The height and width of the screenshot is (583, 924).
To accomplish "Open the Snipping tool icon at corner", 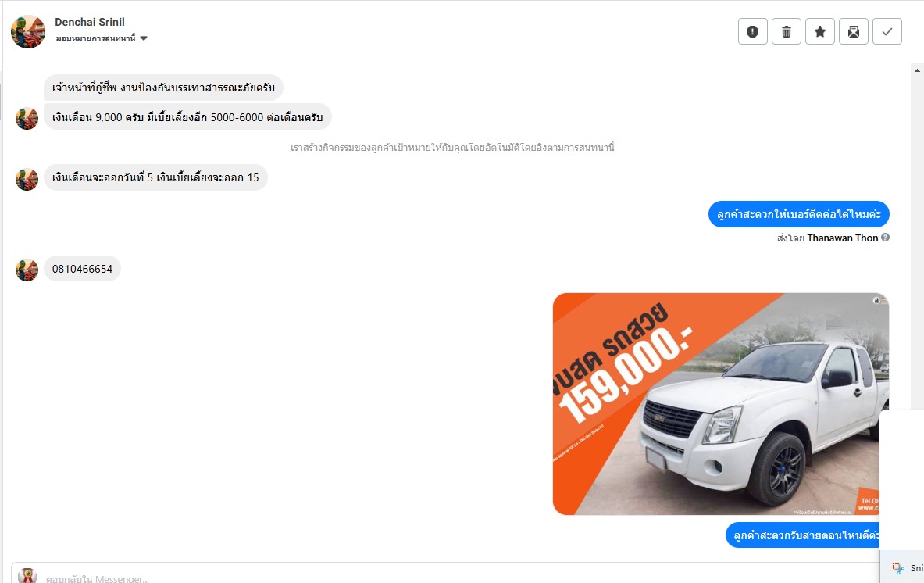I will (x=898, y=567).
